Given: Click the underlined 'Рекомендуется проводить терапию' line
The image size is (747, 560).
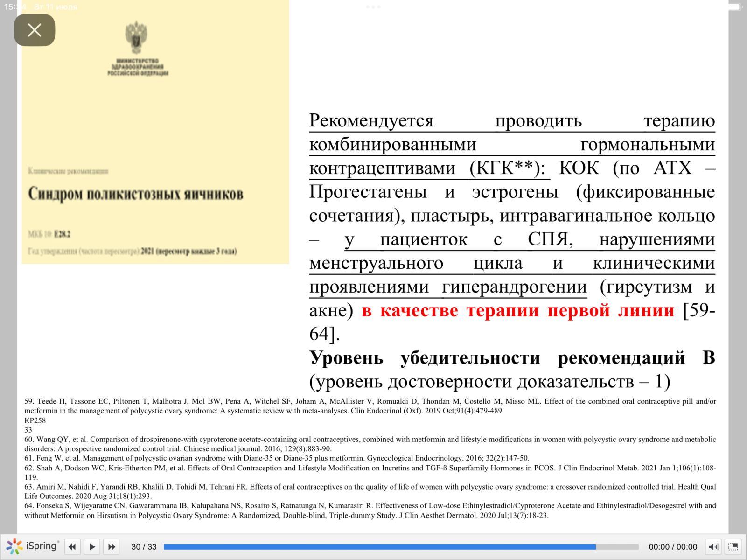Looking at the screenshot, I should coord(512,121).
